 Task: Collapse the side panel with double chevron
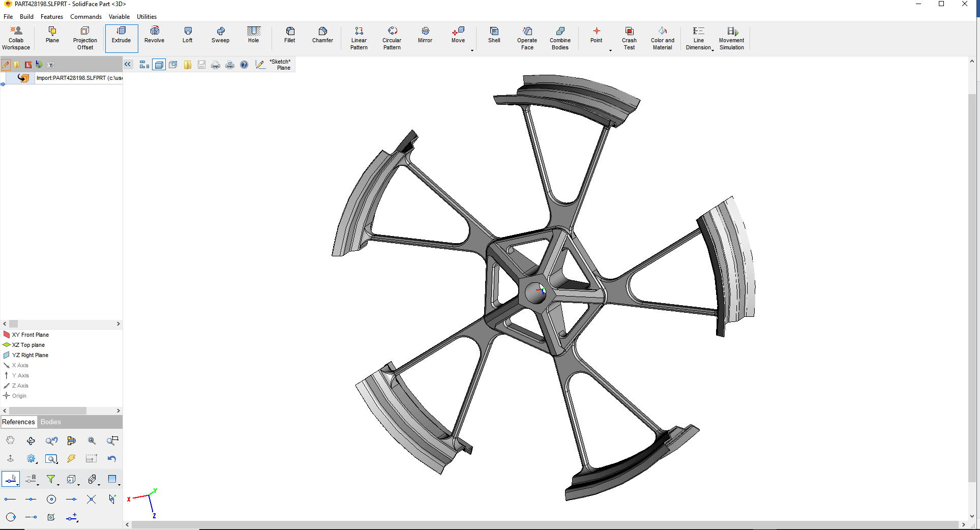pos(128,64)
